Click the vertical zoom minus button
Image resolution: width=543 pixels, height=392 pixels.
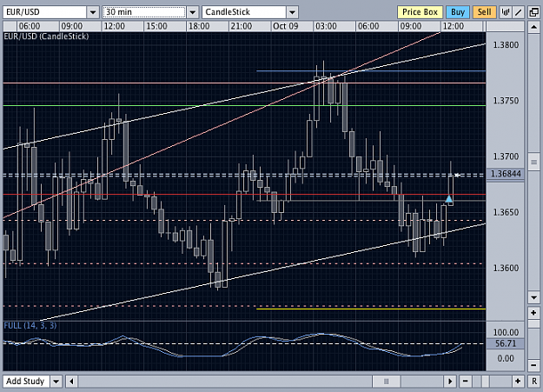click(533, 365)
